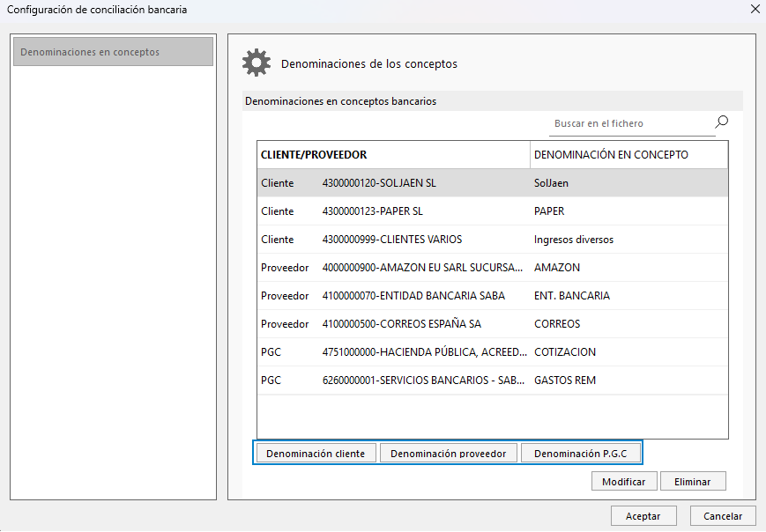Click Proveedor type label in AMAZON row
The width and height of the screenshot is (766, 532).
tap(285, 268)
